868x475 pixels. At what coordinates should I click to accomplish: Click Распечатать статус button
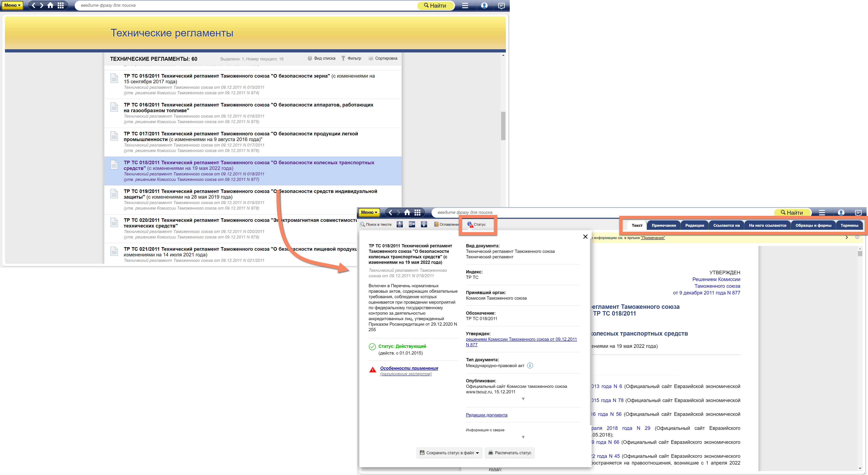tap(509, 453)
